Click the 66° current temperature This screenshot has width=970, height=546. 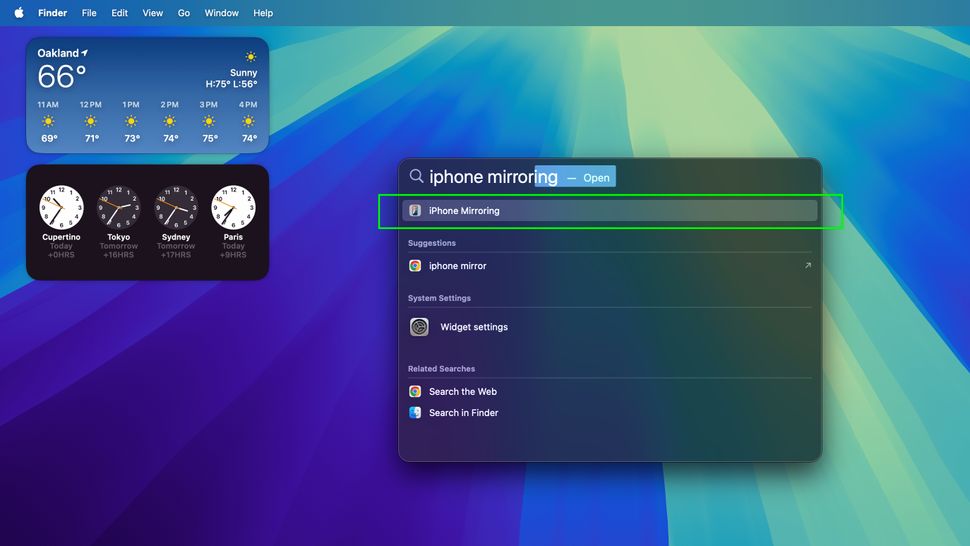point(61,77)
